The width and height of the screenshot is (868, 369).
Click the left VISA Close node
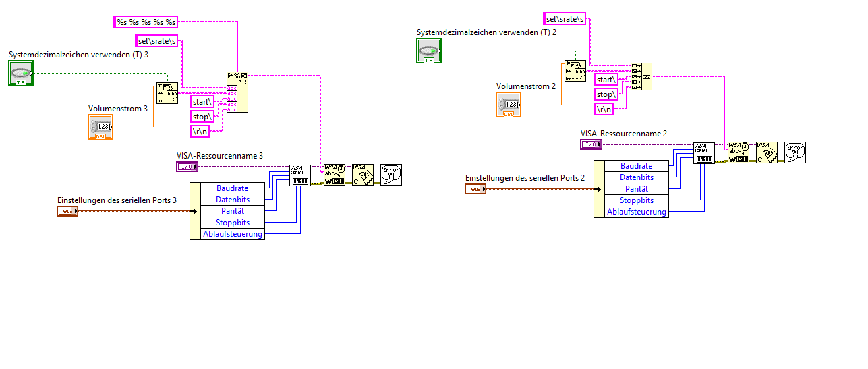pos(363,175)
